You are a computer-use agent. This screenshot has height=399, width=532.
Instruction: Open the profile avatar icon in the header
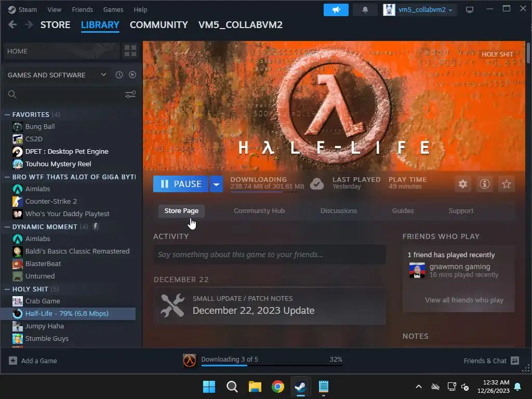tap(389, 10)
